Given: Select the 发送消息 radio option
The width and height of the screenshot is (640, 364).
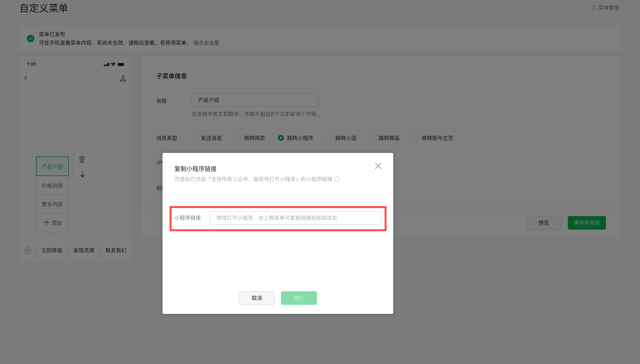Looking at the screenshot, I should (x=195, y=138).
